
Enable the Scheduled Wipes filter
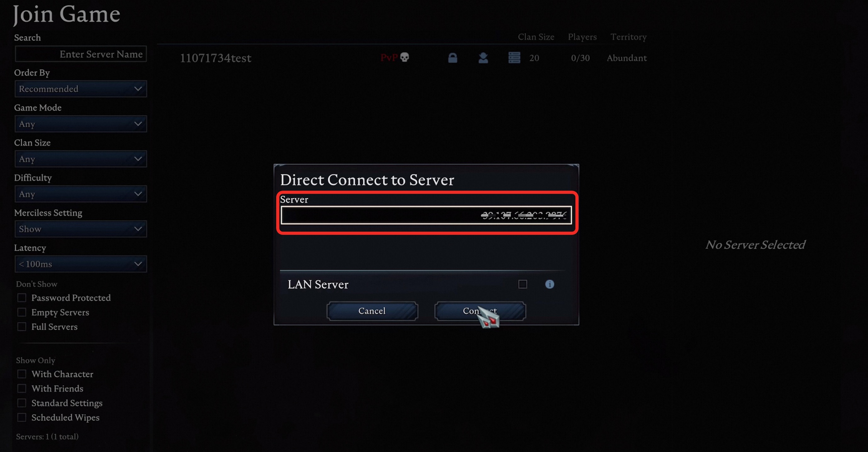tap(22, 418)
